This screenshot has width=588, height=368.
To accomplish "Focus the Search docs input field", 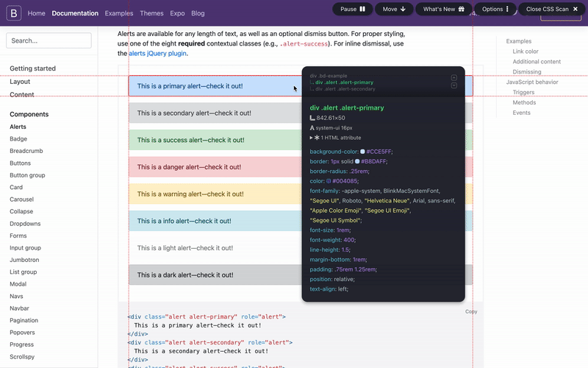I will tap(49, 40).
